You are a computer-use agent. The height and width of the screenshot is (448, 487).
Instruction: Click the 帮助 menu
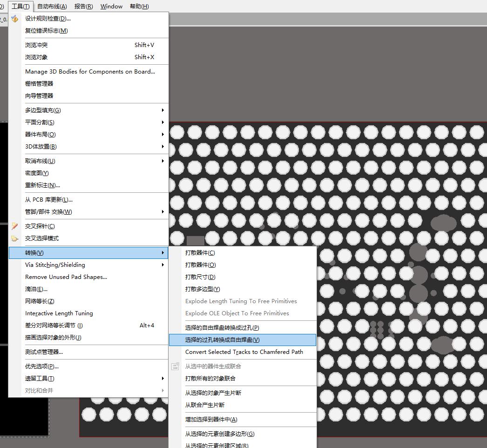click(x=139, y=7)
